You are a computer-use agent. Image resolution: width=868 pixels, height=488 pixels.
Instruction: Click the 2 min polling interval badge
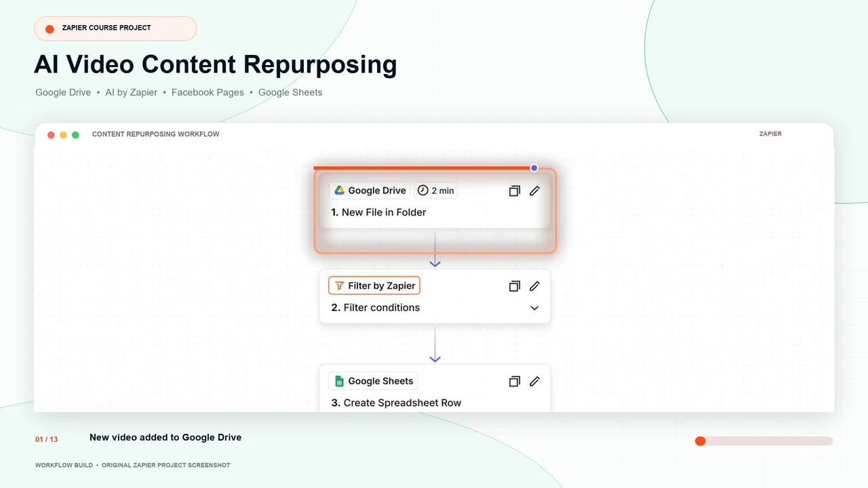[436, 190]
